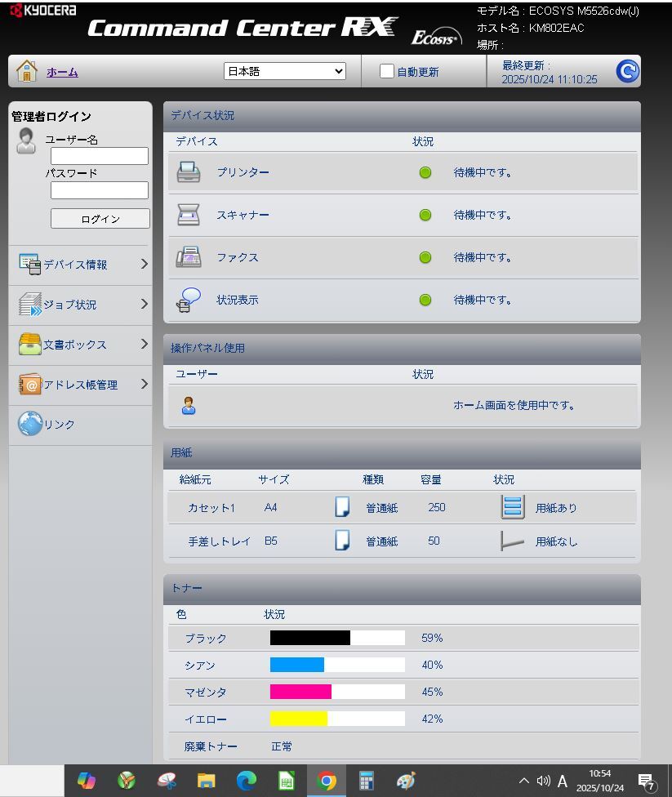Expand the 文書ボックス section chevron
672x797 pixels.
(x=145, y=344)
